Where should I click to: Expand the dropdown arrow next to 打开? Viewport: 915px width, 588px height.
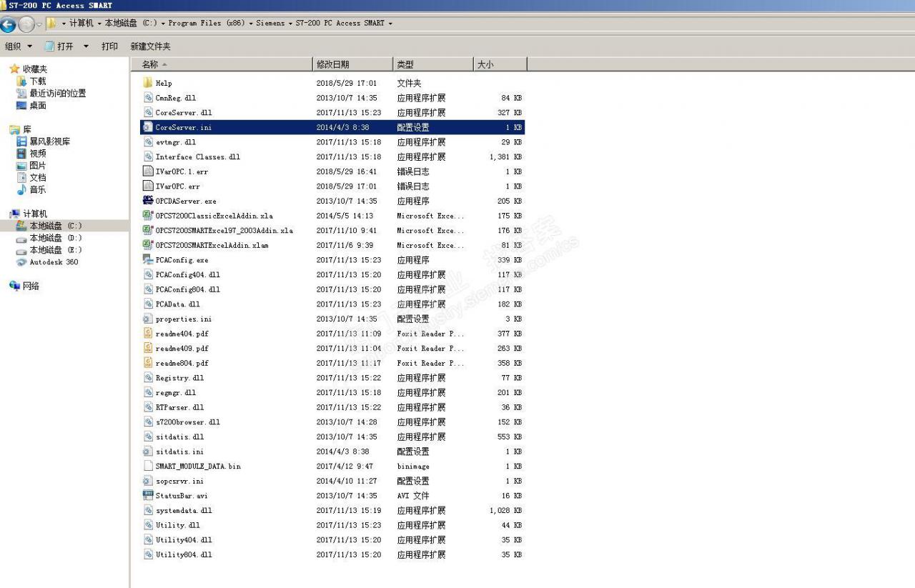tap(86, 46)
